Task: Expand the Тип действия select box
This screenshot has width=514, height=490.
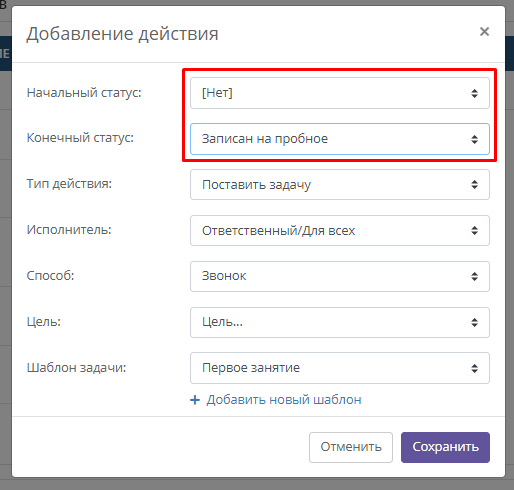Action: [340, 185]
